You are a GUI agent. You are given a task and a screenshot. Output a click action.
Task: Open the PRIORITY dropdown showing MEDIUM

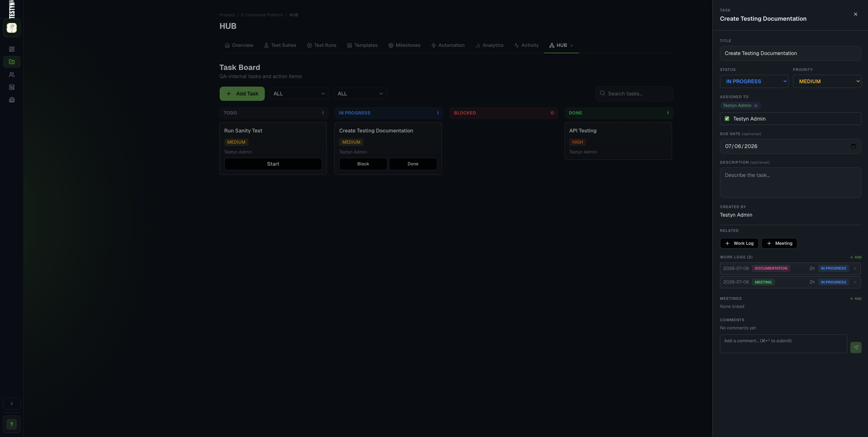coord(827,81)
